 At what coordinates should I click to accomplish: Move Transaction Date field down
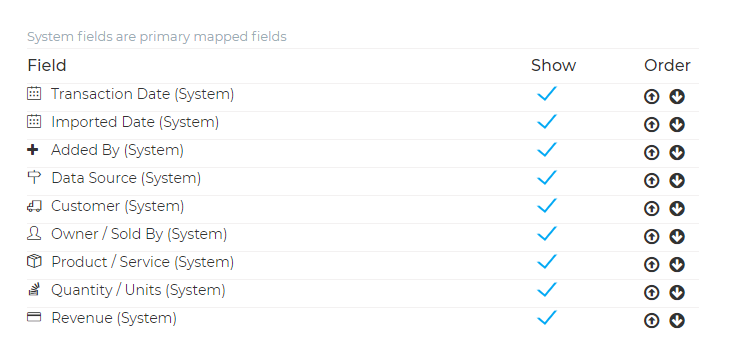[677, 97]
